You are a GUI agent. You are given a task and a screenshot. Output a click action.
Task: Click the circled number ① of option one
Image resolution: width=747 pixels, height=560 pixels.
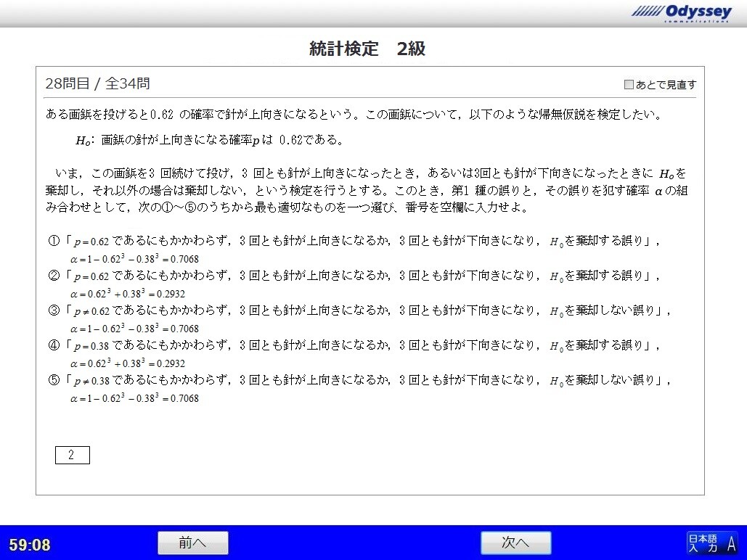53,241
